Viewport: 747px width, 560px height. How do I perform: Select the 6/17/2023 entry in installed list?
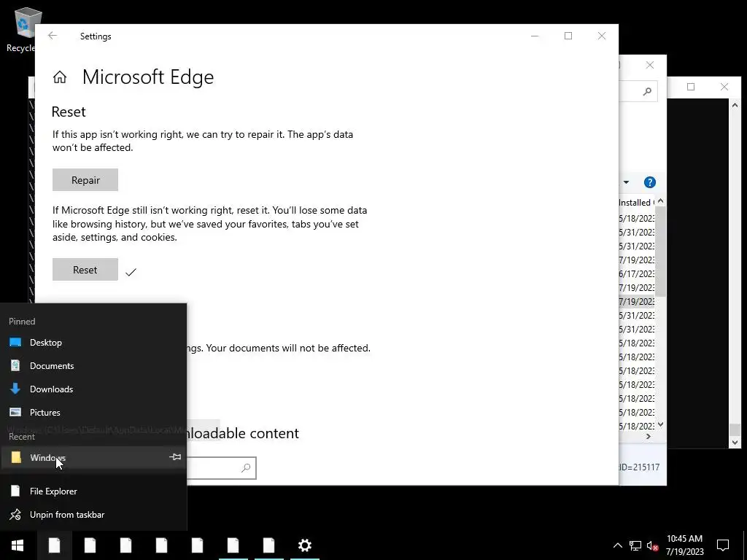click(x=636, y=274)
